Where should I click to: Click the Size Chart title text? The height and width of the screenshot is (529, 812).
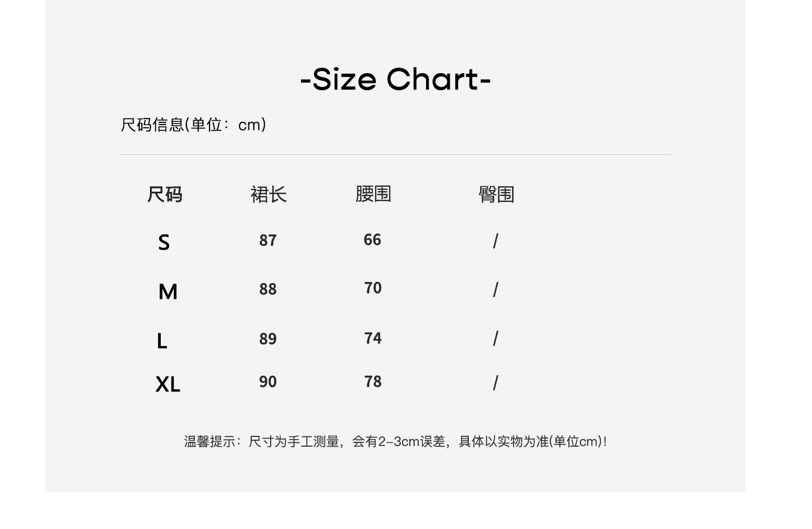[395, 80]
